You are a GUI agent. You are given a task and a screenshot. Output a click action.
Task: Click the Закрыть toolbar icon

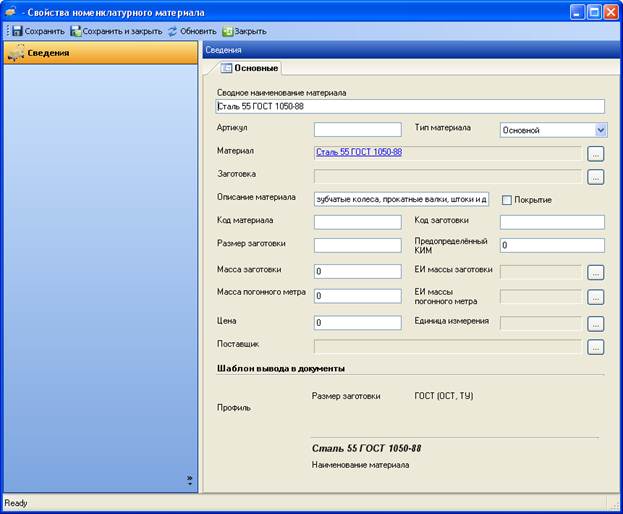point(228,31)
